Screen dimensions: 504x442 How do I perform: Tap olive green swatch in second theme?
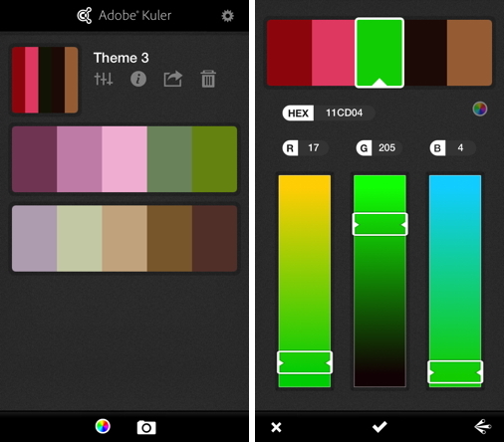[214, 159]
